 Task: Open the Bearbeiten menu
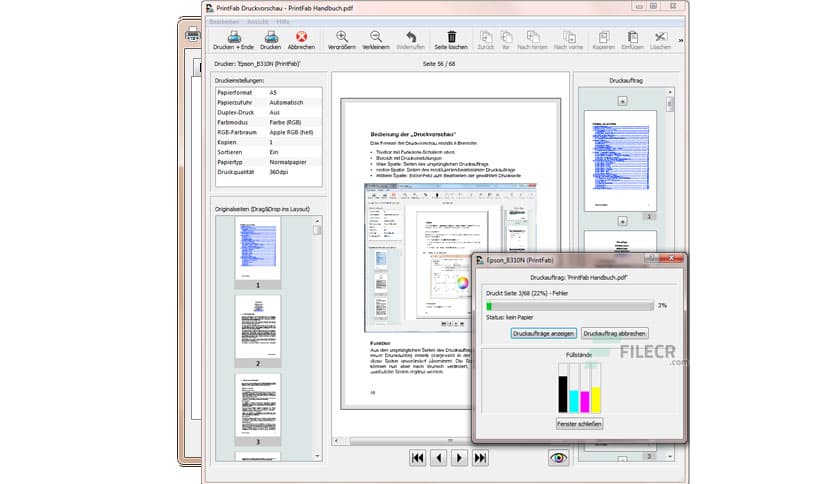(x=224, y=21)
